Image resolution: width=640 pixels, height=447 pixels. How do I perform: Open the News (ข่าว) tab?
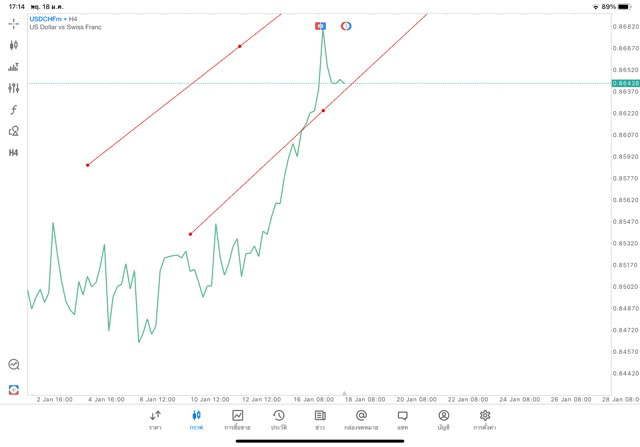click(320, 419)
